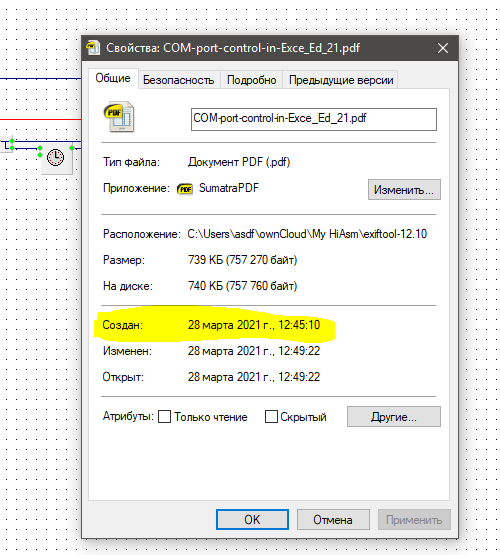The height and width of the screenshot is (555, 500).
Task: Click the PDF icon in the title bar
Action: pos(93,48)
